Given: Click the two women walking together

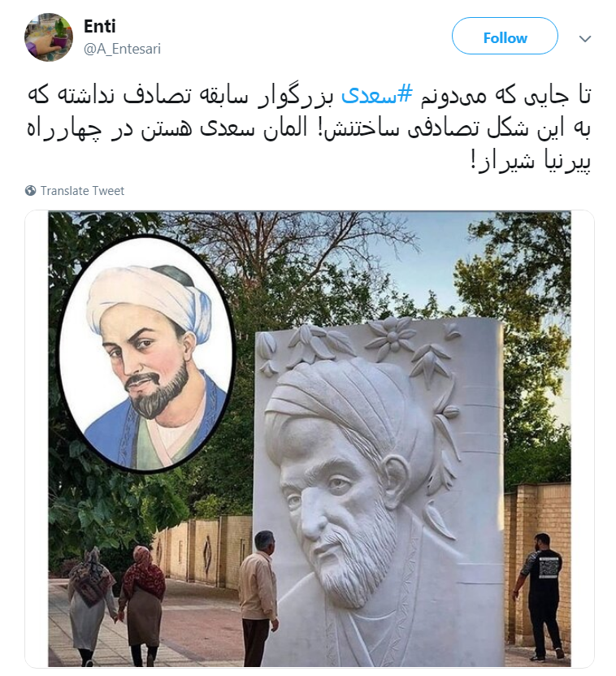Looking at the screenshot, I should [116, 605].
